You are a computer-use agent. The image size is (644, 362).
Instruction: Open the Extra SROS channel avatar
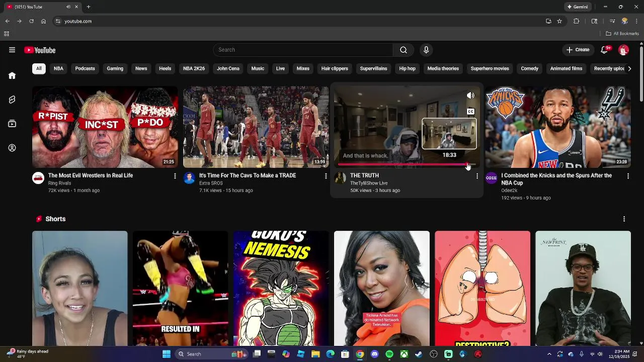pos(189,178)
